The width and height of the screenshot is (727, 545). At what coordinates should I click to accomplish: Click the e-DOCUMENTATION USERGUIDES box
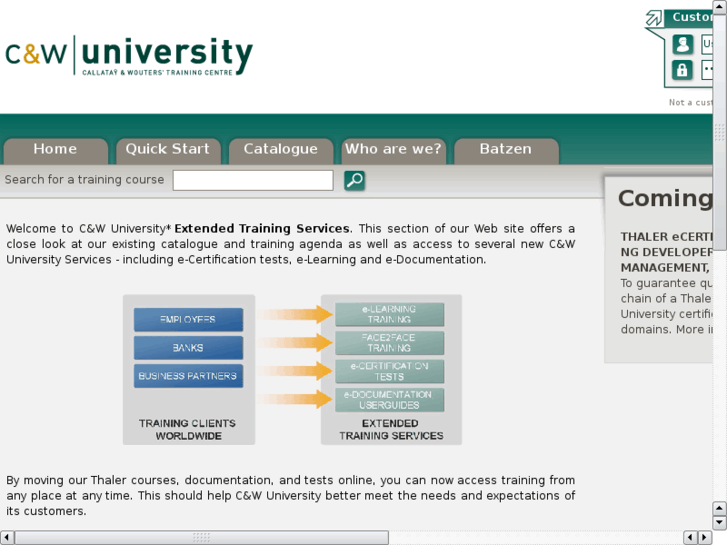[x=389, y=400]
